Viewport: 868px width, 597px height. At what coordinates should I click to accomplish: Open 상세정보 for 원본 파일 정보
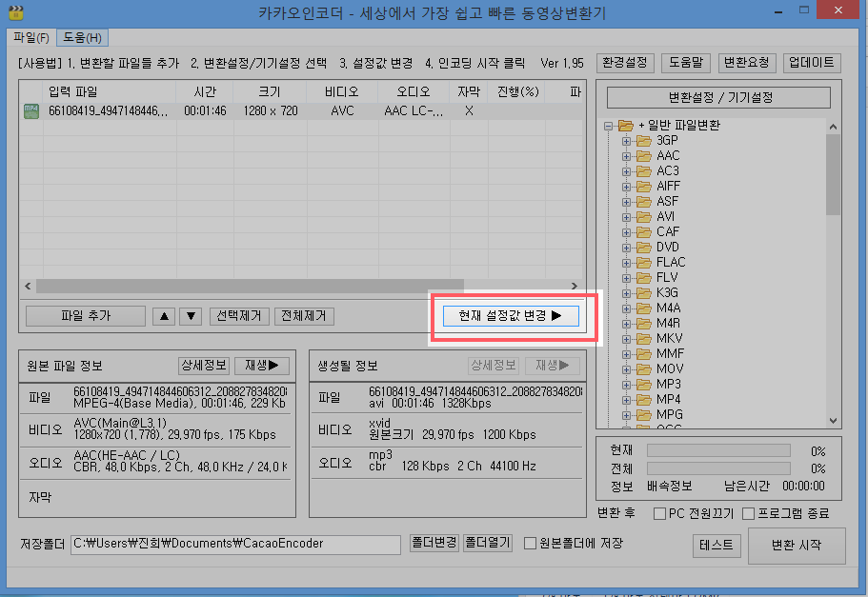pyautogui.click(x=204, y=366)
